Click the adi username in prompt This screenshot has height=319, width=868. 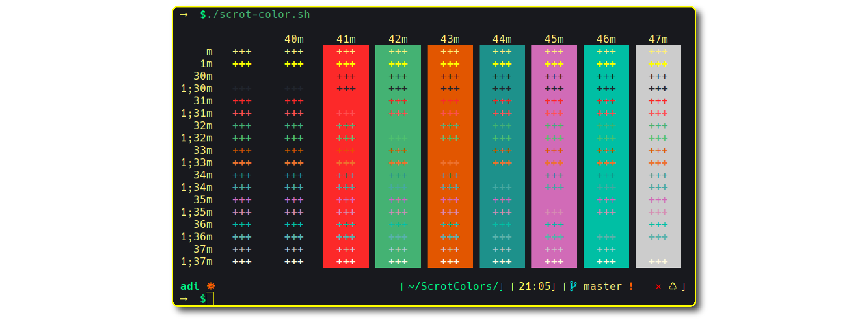190,286
